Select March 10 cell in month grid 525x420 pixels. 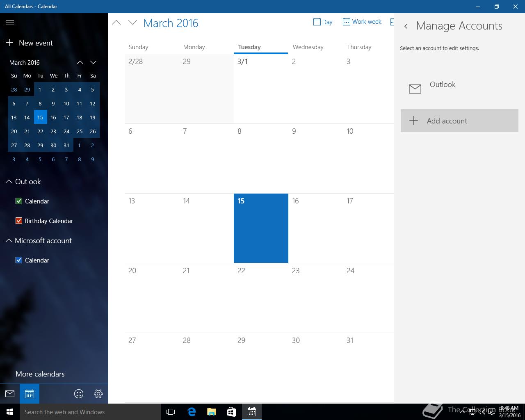tap(368, 158)
